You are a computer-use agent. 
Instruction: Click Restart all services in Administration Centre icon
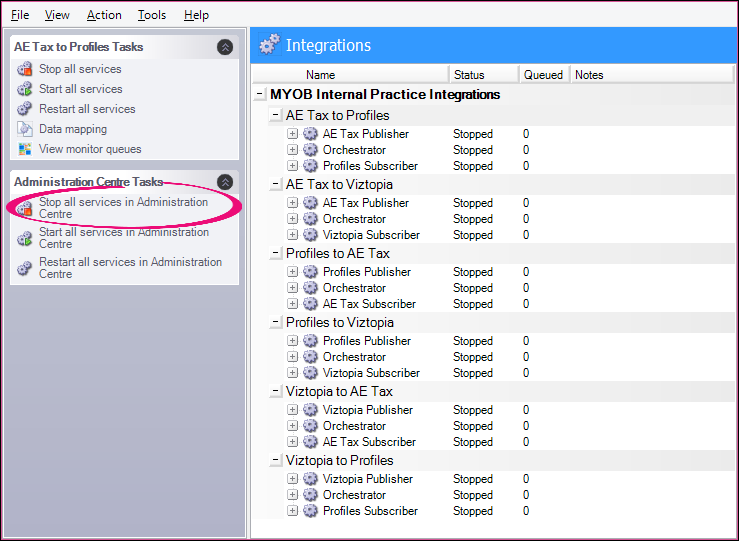pos(25,268)
